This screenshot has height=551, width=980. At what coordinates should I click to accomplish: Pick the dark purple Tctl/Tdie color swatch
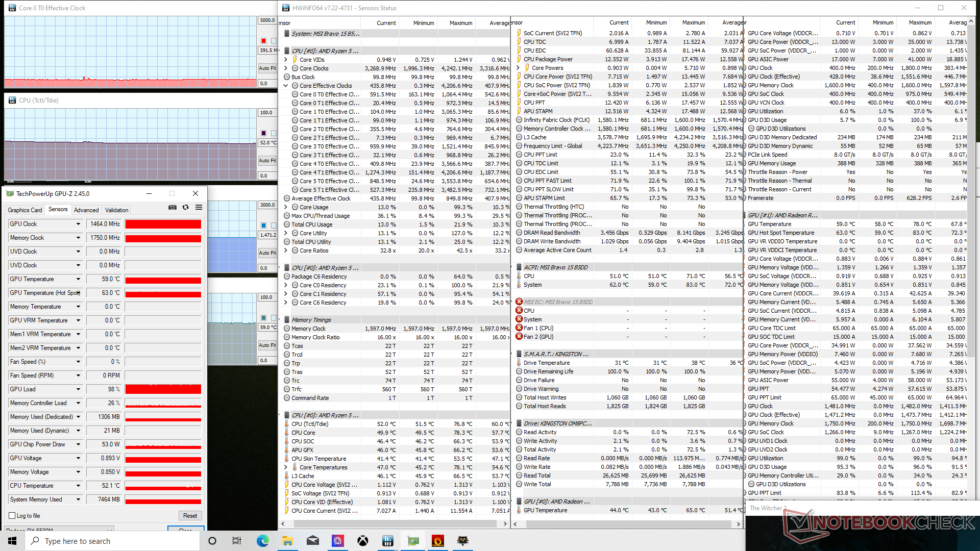[x=263, y=133]
